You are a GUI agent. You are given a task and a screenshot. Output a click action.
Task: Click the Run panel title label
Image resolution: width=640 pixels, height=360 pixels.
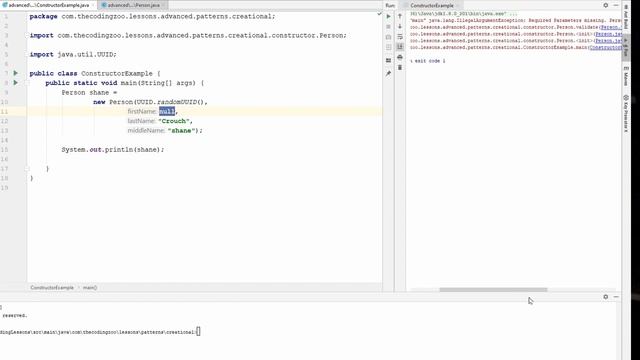point(390,5)
